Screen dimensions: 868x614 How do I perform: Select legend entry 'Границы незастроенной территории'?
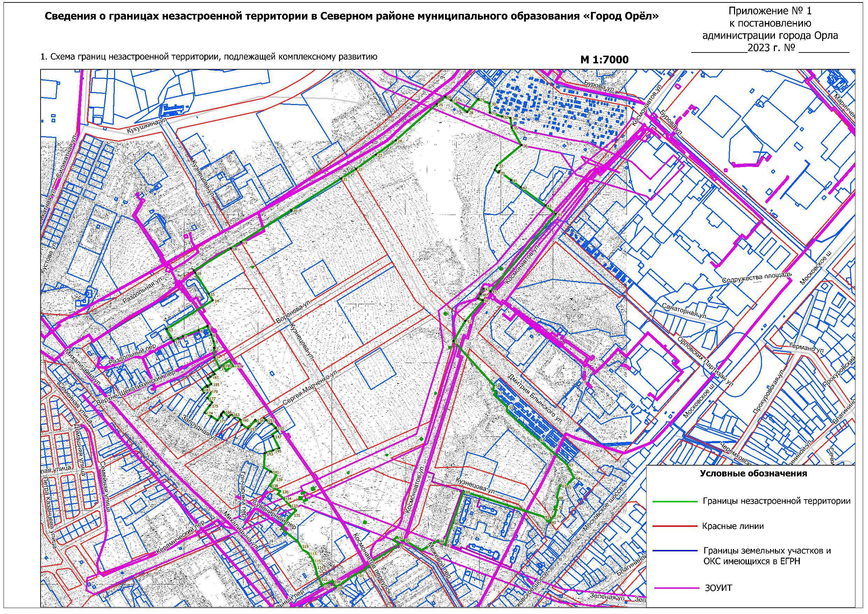(x=777, y=501)
